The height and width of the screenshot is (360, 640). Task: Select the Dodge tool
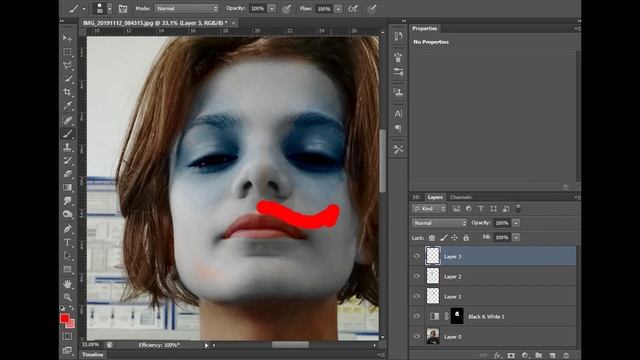click(x=67, y=214)
